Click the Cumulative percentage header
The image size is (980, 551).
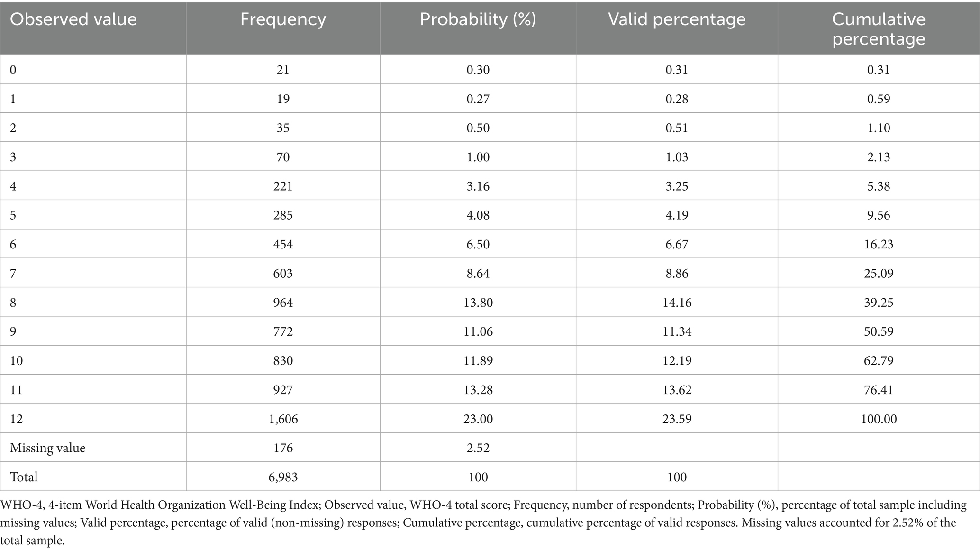pyautogui.click(x=879, y=28)
